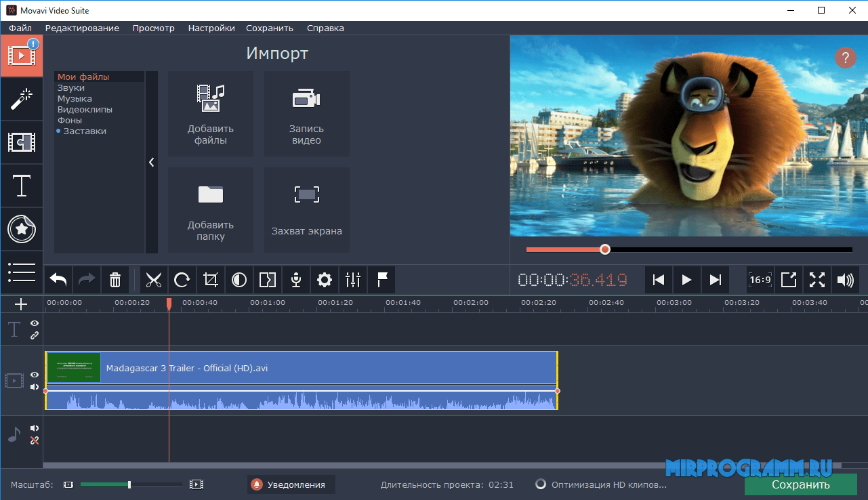Open the transition wizard icon

point(268,280)
